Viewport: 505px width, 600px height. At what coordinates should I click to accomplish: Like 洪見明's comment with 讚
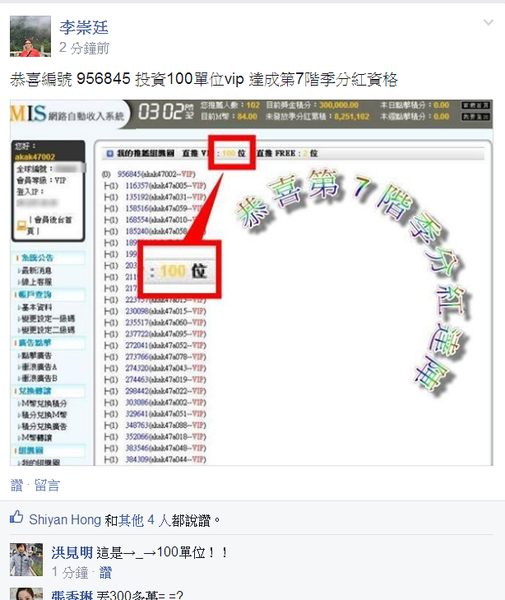tap(105, 573)
